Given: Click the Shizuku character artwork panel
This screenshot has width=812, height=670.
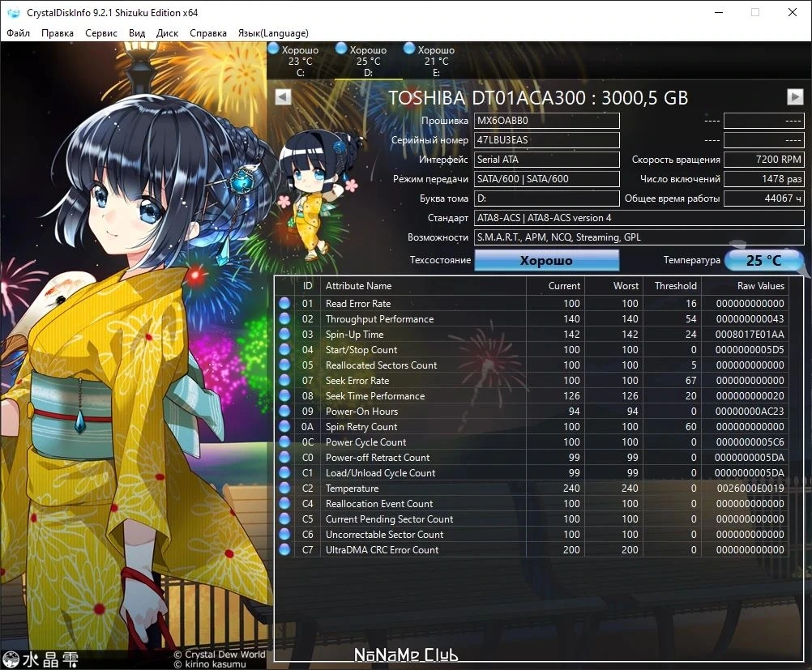Looking at the screenshot, I should (134, 355).
